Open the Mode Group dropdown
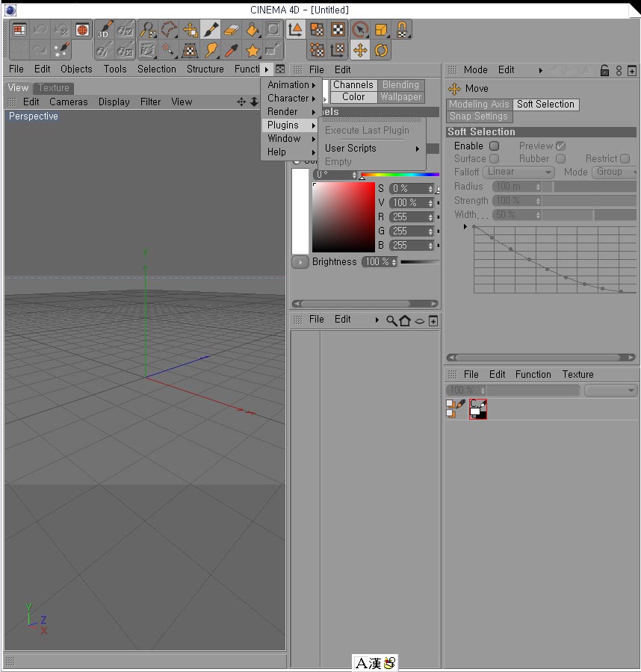 click(x=614, y=172)
